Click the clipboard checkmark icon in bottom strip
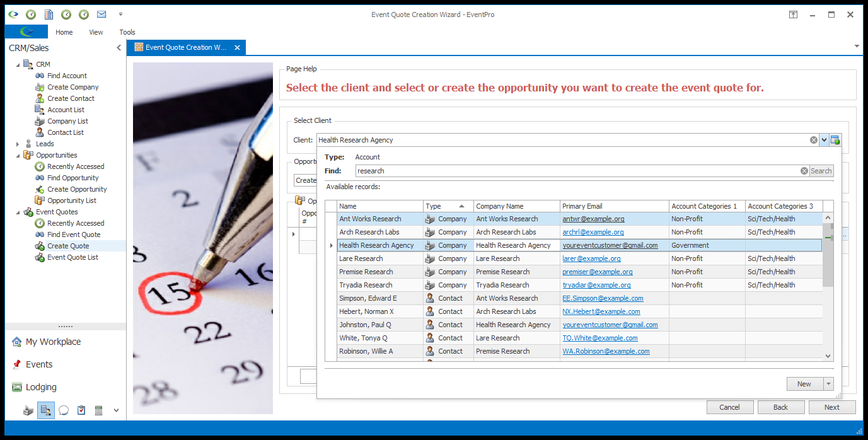 [81, 410]
